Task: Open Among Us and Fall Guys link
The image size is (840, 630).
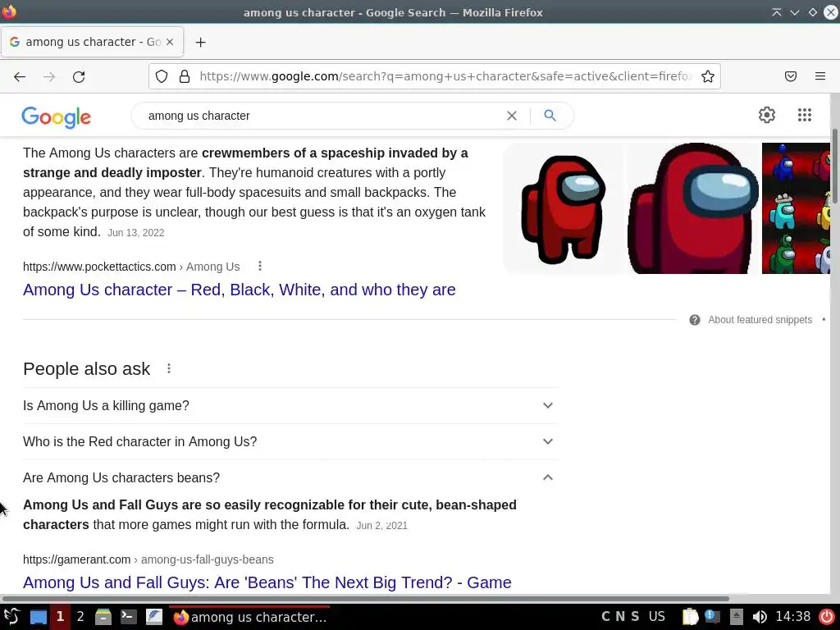Action: click(267, 582)
